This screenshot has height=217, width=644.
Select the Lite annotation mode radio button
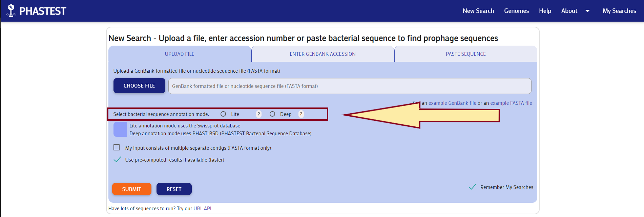pos(223,114)
